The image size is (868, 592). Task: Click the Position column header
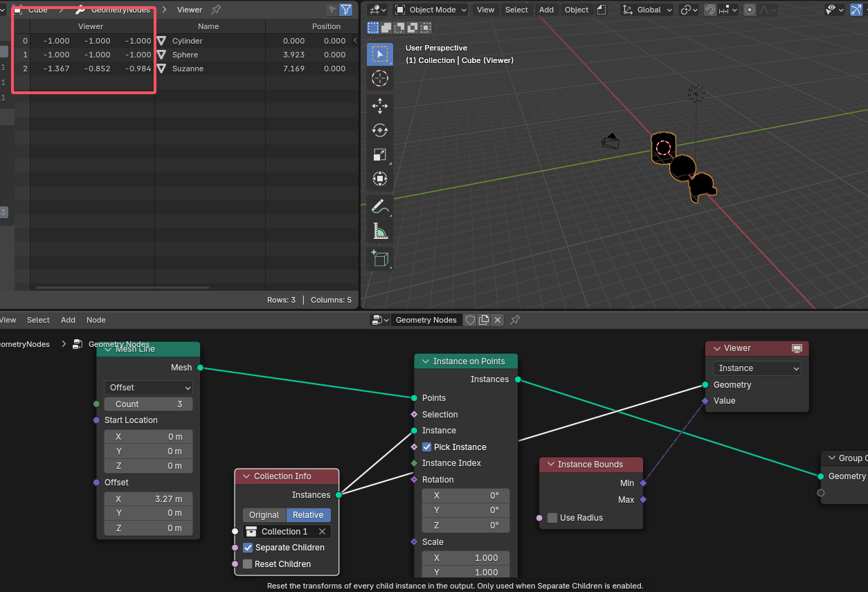tap(326, 26)
